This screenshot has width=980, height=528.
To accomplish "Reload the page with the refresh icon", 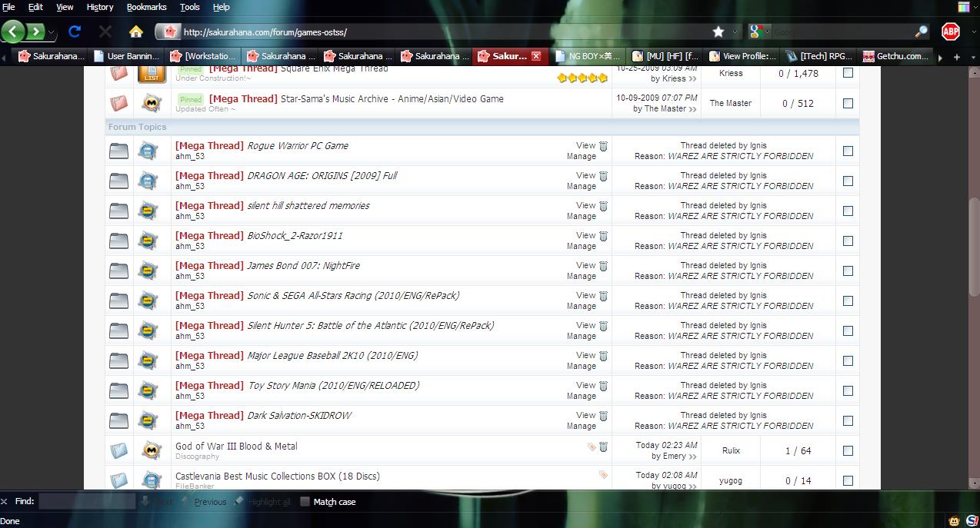I will [75, 32].
